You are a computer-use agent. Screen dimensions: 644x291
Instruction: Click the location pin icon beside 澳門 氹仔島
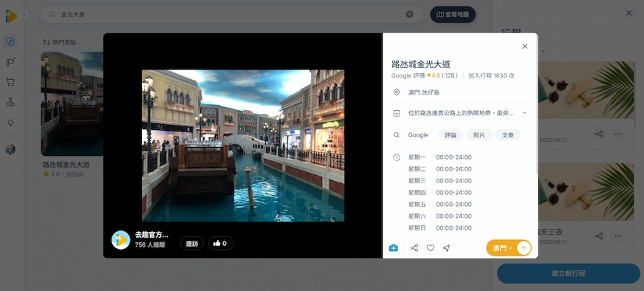(397, 92)
